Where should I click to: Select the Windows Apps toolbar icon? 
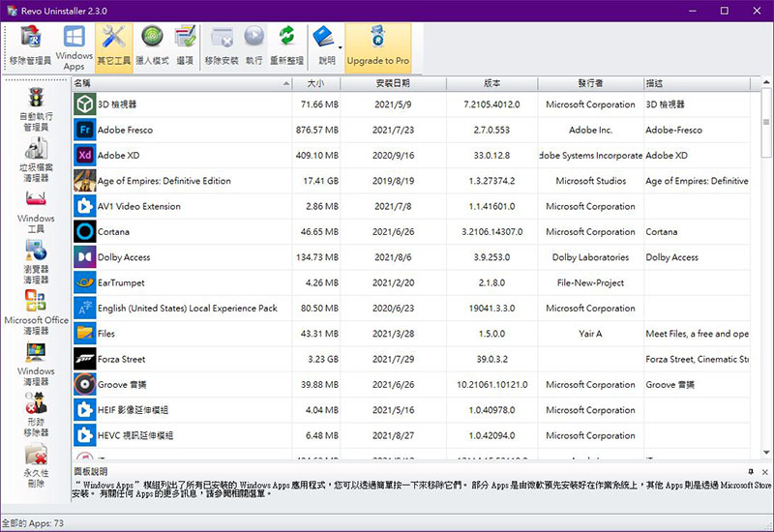[74, 46]
